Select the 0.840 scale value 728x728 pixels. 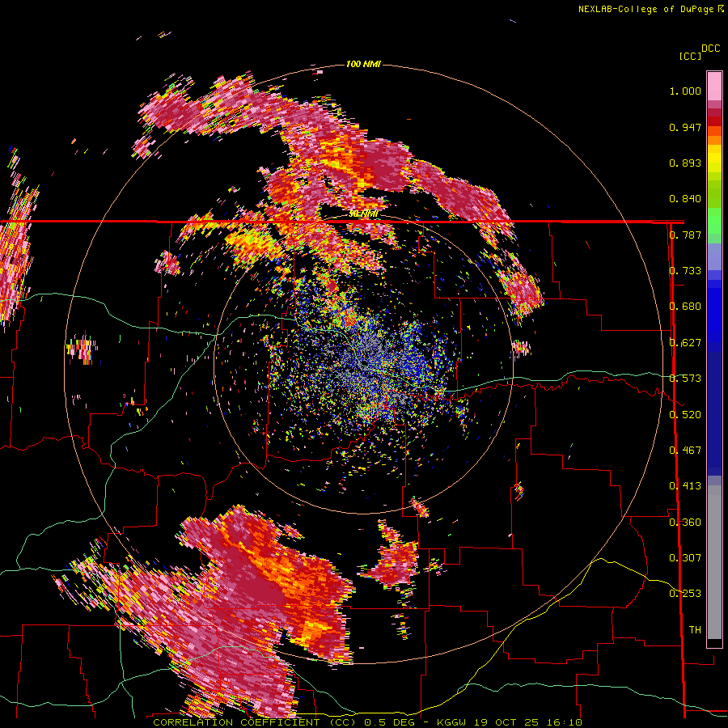point(685,199)
